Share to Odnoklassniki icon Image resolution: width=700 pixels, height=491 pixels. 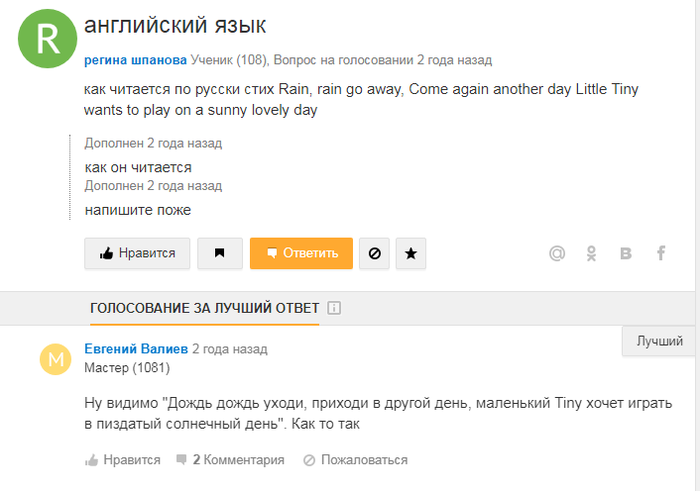(x=592, y=254)
